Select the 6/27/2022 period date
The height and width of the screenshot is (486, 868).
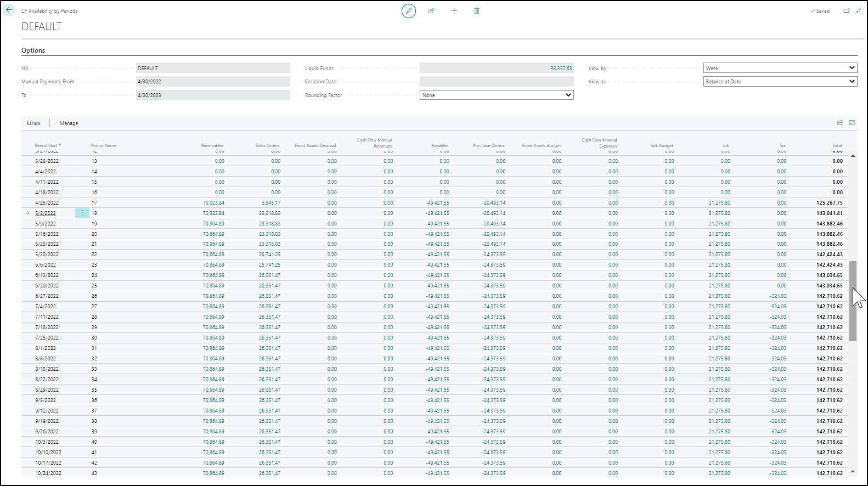(47, 296)
